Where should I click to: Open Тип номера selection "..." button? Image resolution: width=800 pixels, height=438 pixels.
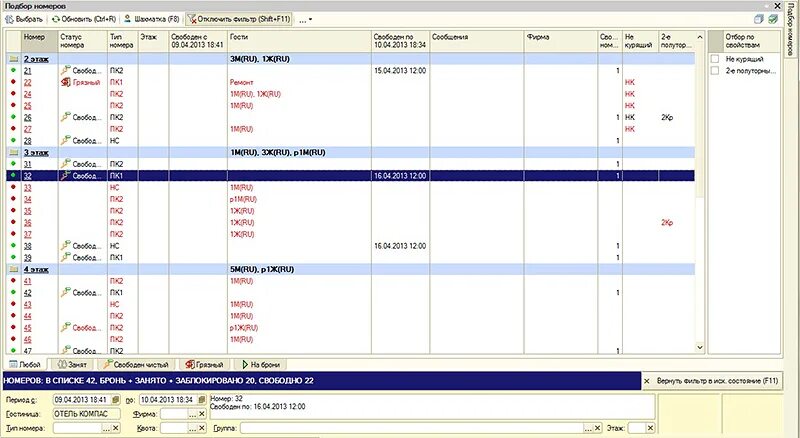tap(106, 428)
